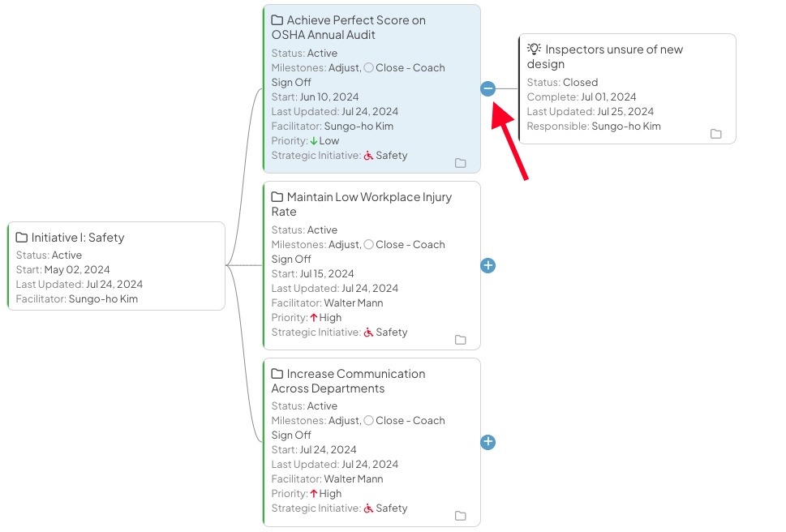Open corner folder icon on Maintain Low Workplace card
The image size is (786, 532).
point(460,340)
